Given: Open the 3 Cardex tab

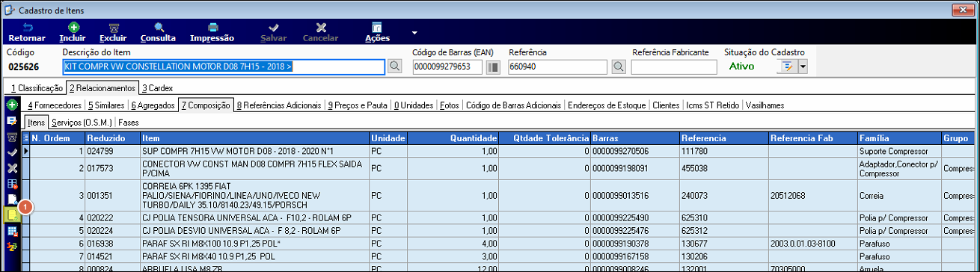Looking at the screenshot, I should point(157,88).
